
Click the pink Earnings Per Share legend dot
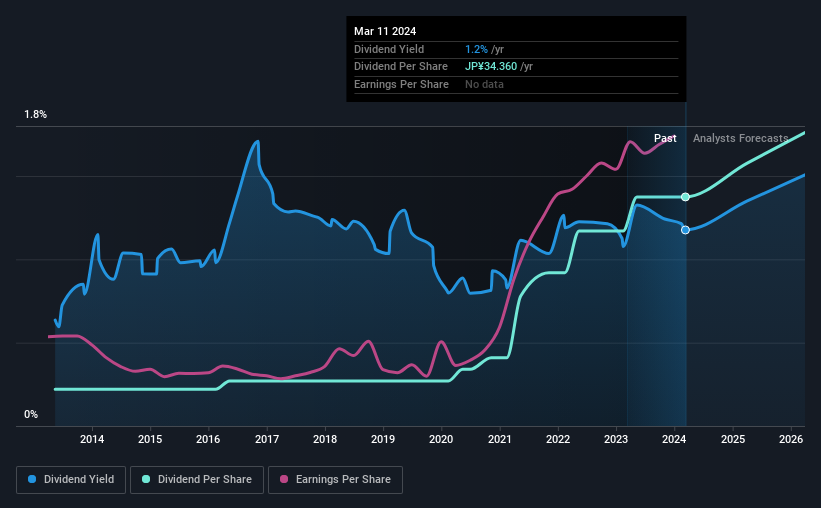(x=284, y=479)
